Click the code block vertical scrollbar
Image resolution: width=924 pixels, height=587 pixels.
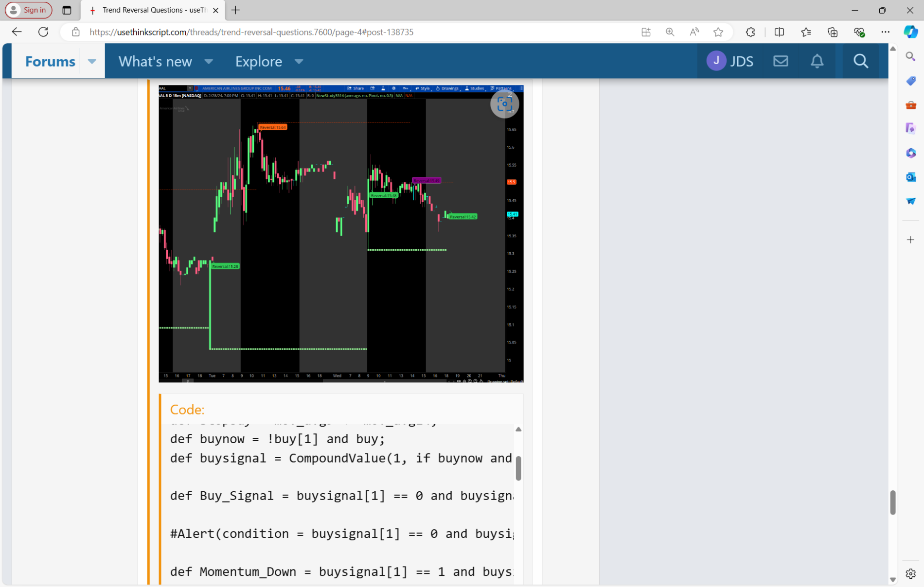tap(518, 467)
